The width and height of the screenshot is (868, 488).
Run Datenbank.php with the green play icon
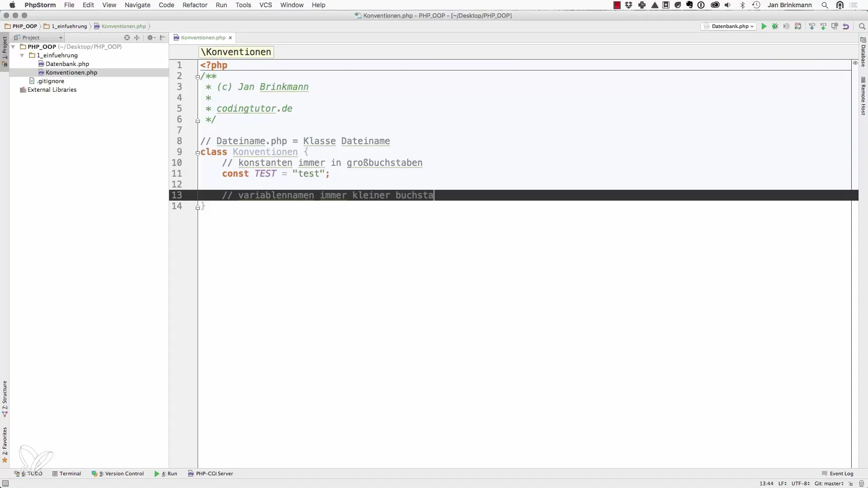(764, 26)
